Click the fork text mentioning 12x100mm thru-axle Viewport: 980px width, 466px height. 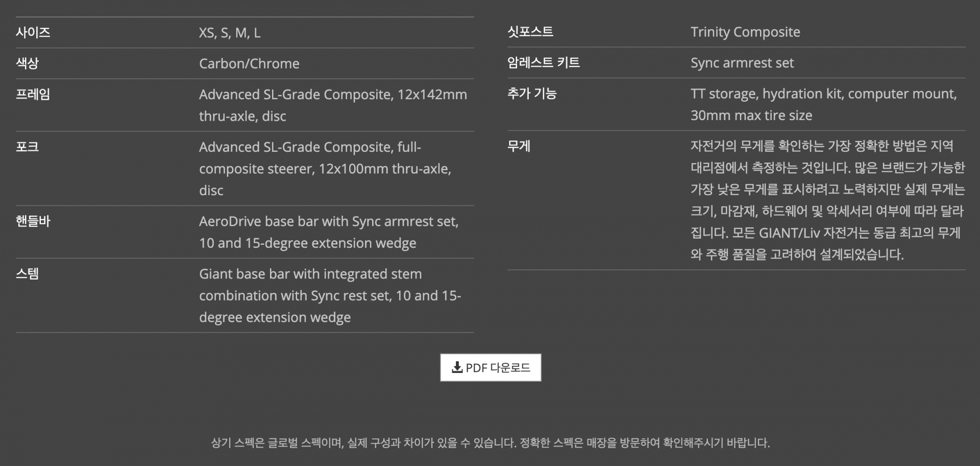pyautogui.click(x=325, y=169)
